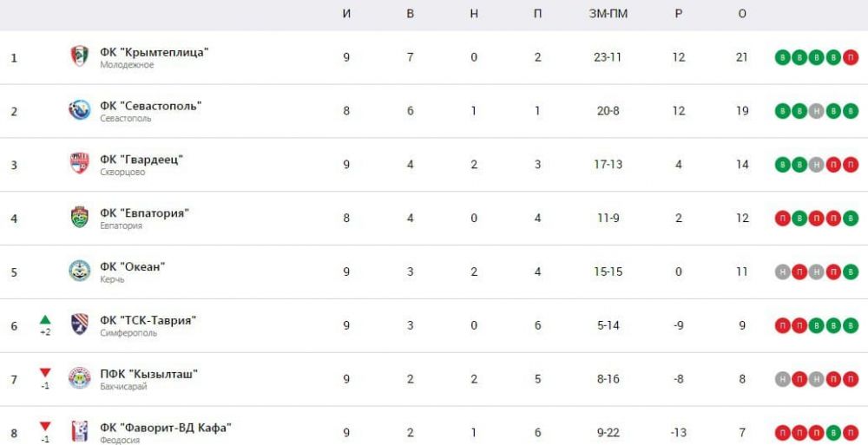Select the FK Evpatoria crest icon
868x445 pixels.
80,218
